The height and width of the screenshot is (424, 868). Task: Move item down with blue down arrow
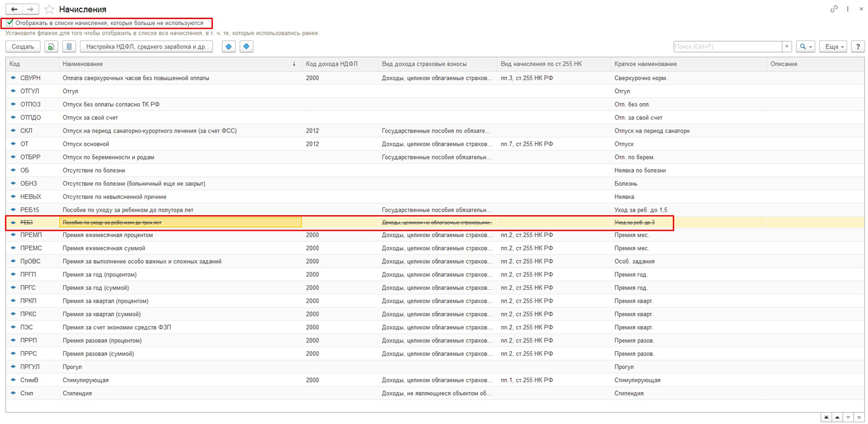pos(247,47)
